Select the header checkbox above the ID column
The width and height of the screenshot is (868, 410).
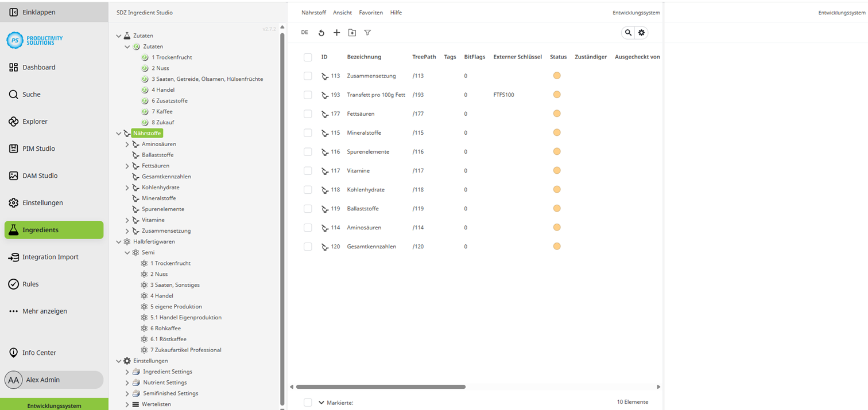[x=308, y=57]
